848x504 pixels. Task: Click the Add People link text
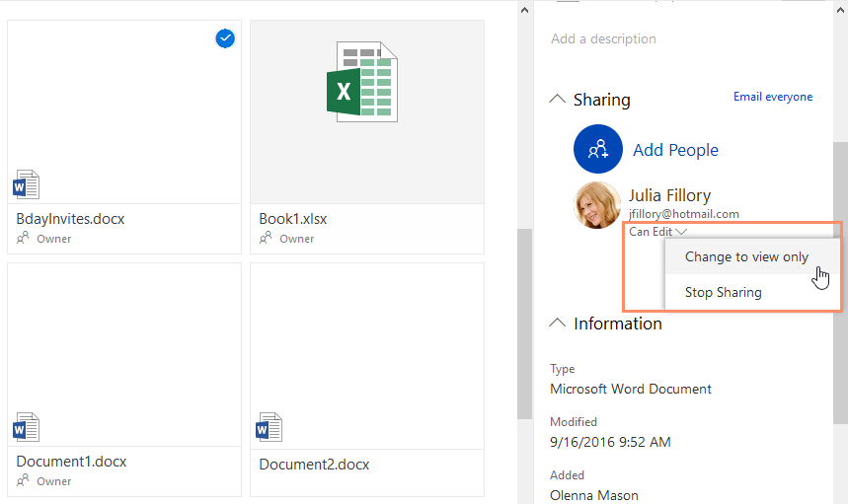tap(675, 150)
